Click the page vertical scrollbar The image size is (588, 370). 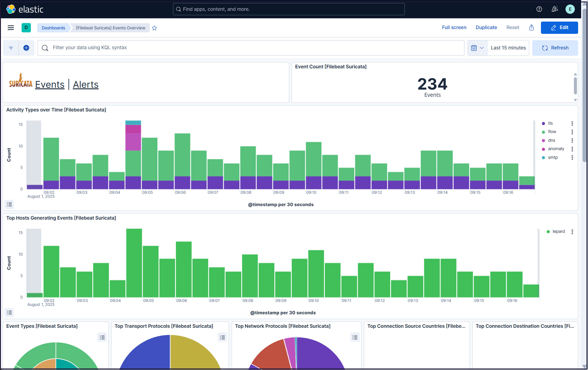tap(584, 85)
